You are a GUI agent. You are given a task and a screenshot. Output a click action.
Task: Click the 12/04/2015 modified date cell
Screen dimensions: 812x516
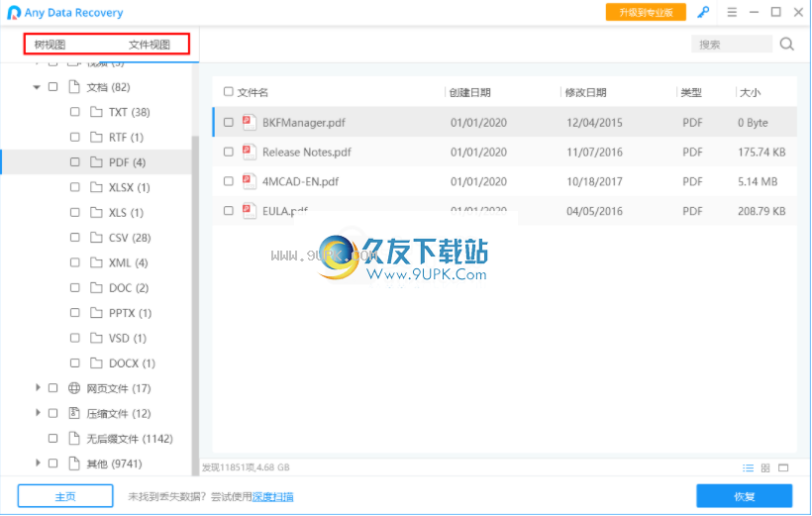click(x=594, y=122)
